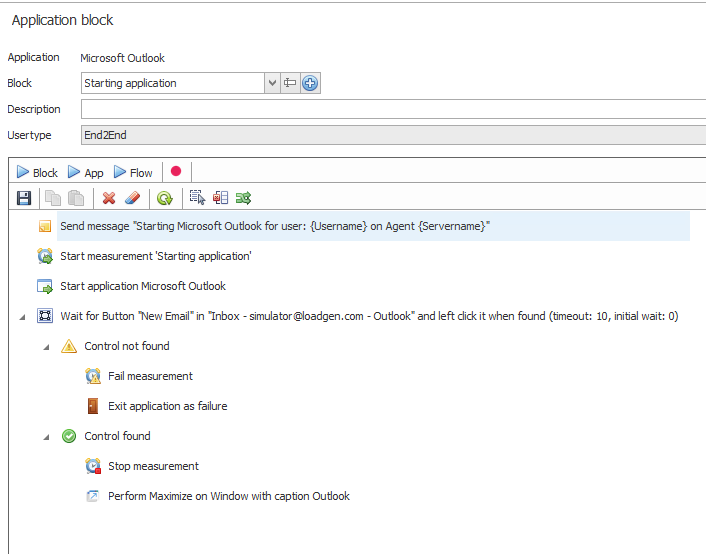The image size is (706, 554).
Task: Click the select-control cursor icon
Action: [x=197, y=198]
